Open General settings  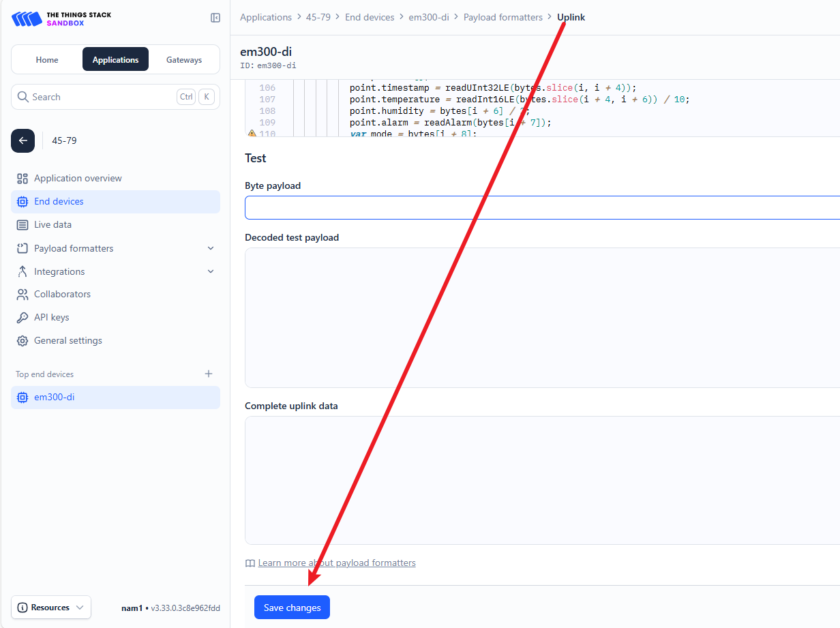pyautogui.click(x=115, y=340)
